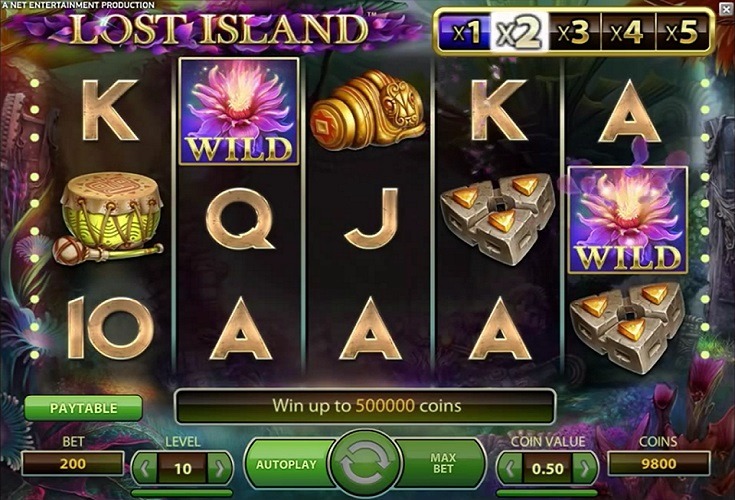Click the Wild flower symbol on reel two
Viewport: 735px width, 500px height.
[x=239, y=112]
